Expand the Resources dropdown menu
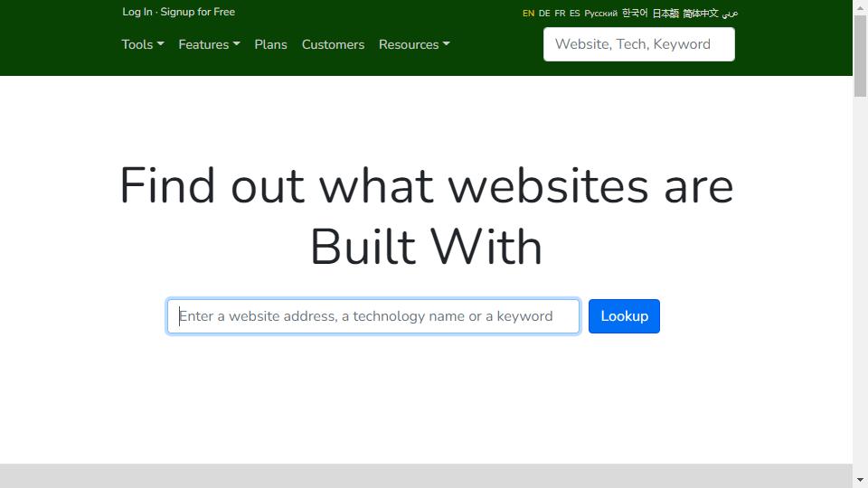 [414, 44]
